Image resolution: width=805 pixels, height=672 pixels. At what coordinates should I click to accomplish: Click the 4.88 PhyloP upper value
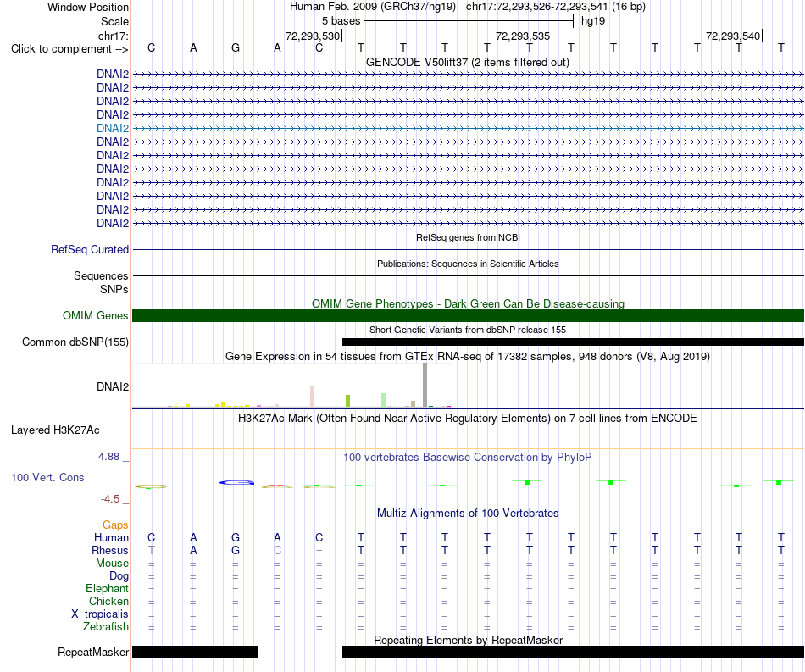[x=108, y=457]
